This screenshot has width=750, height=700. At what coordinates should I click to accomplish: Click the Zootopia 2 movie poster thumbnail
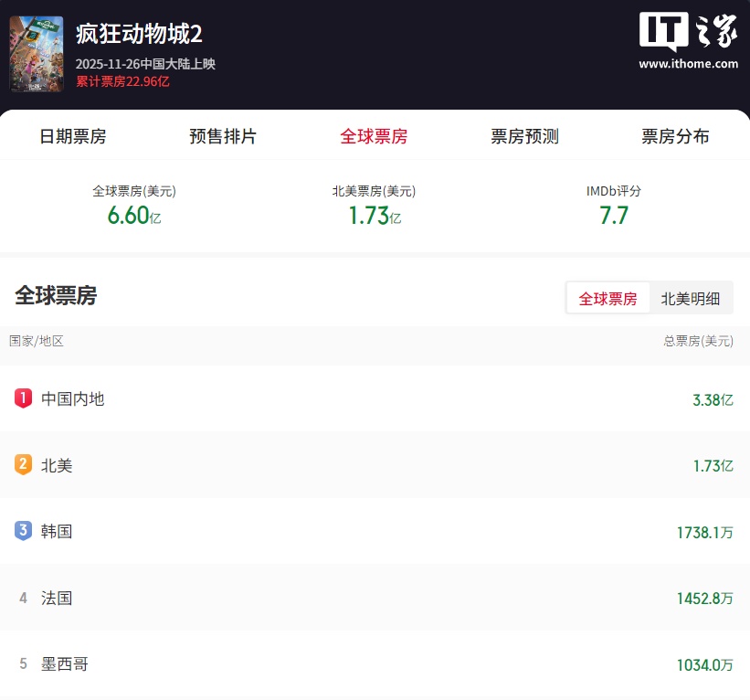37,54
